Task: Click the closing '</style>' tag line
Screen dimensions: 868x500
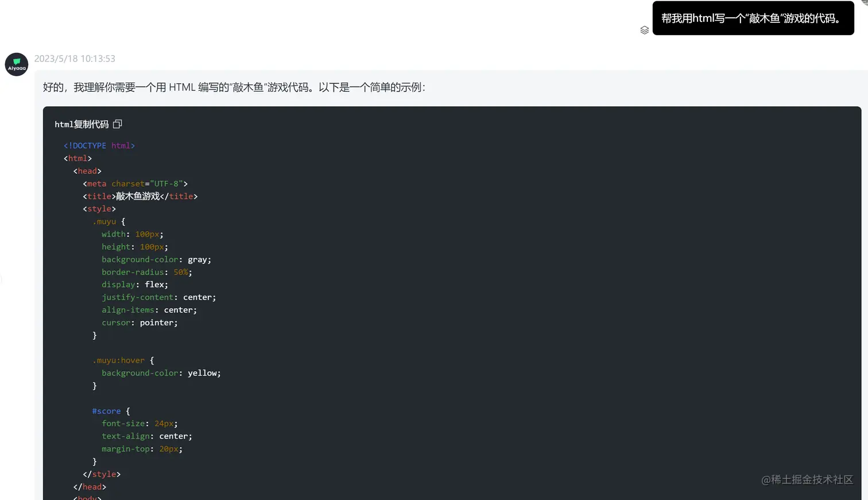Action: pos(102,474)
